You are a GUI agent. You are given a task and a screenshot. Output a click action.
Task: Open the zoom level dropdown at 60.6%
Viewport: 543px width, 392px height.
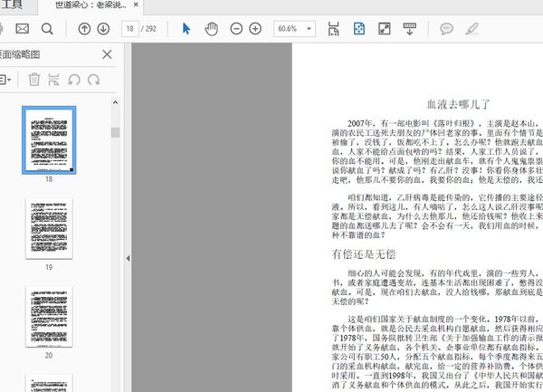coord(310,29)
